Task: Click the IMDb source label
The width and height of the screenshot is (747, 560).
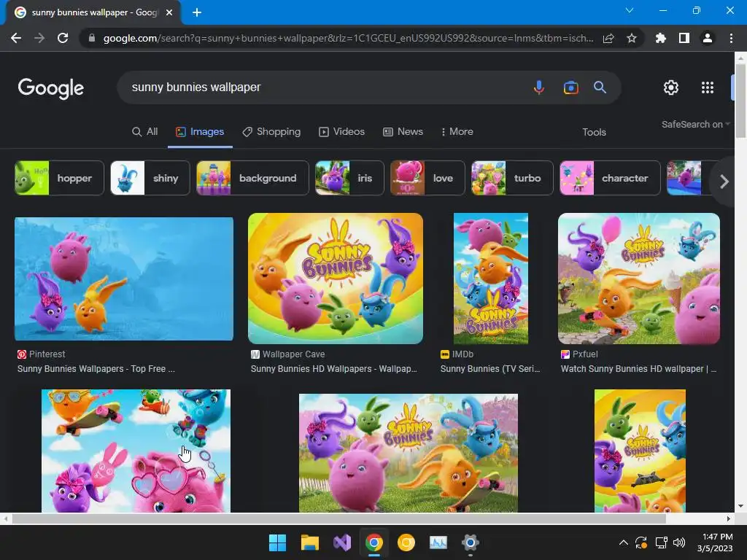Action: [457, 354]
